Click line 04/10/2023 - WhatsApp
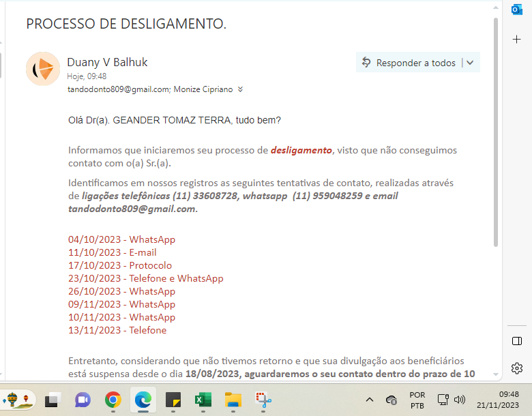This screenshot has width=532, height=416. 122,239
